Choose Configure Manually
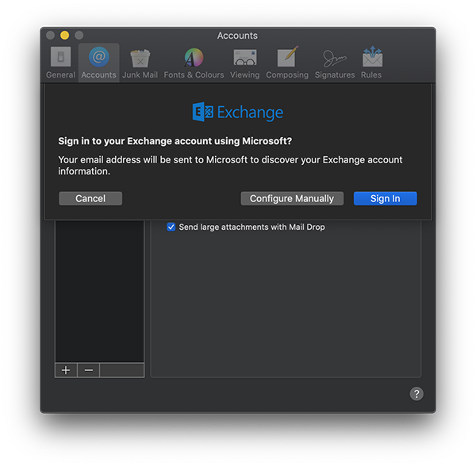This screenshot has height=466, width=476. click(x=292, y=198)
